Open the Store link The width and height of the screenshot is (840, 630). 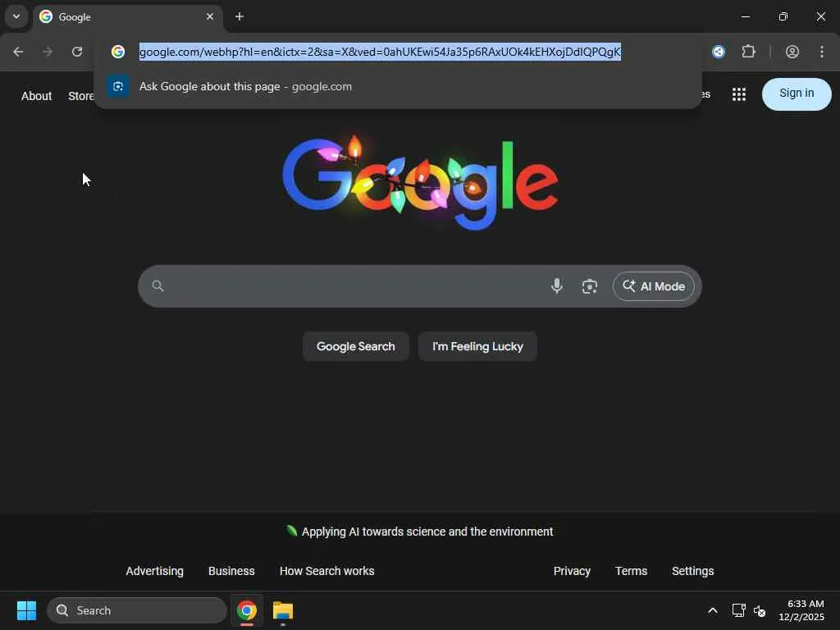[80, 96]
